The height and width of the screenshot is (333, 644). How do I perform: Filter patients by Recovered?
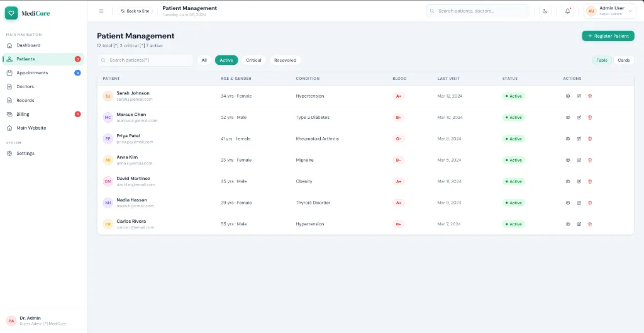click(286, 60)
